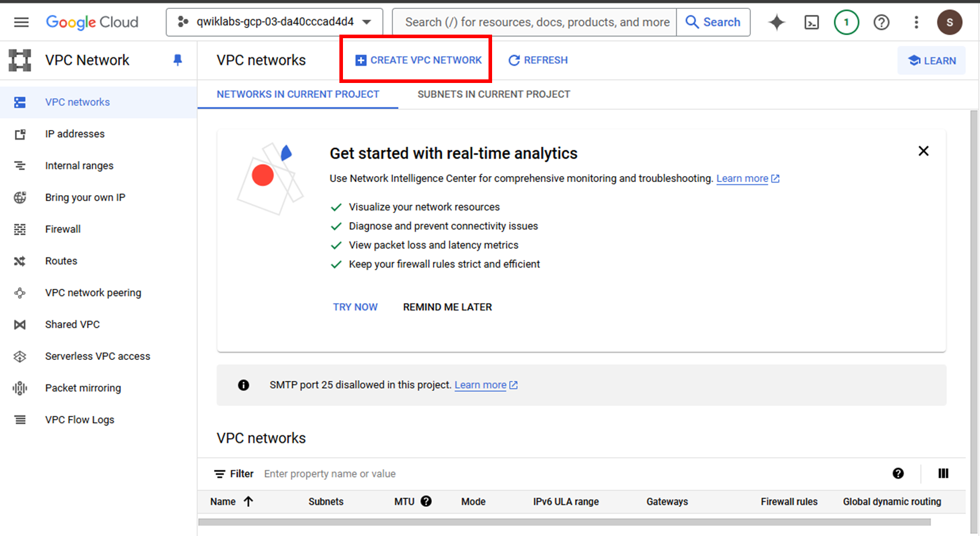Open the qwiklabs project selector dropdown
980x536 pixels.
click(275, 22)
